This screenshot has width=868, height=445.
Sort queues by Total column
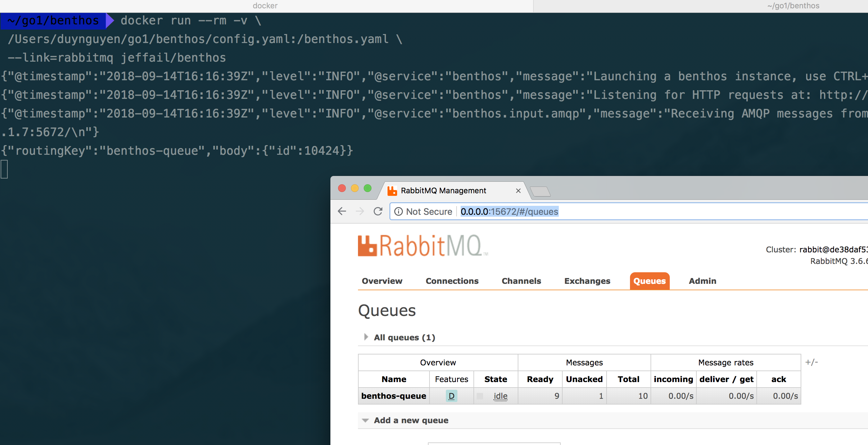628,379
